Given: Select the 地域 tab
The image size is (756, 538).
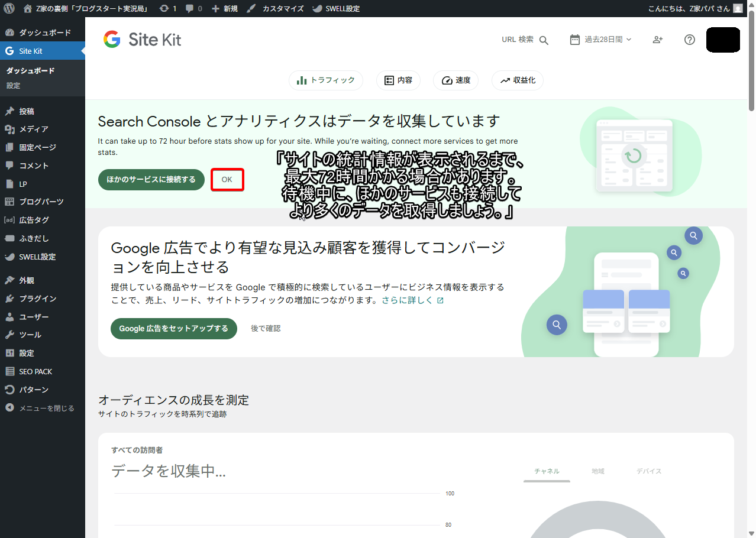Looking at the screenshot, I should click(598, 472).
